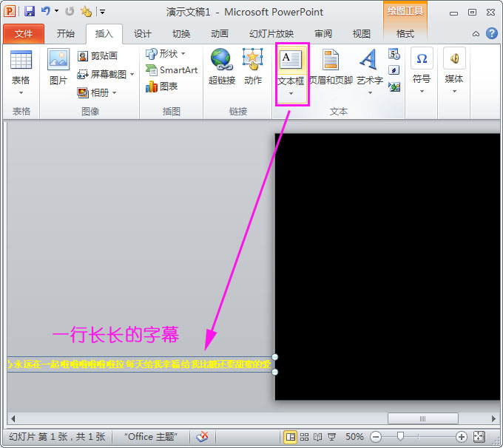This screenshot has width=503, height=448.
Task: Click the zoom out minus button
Action: 376,437
